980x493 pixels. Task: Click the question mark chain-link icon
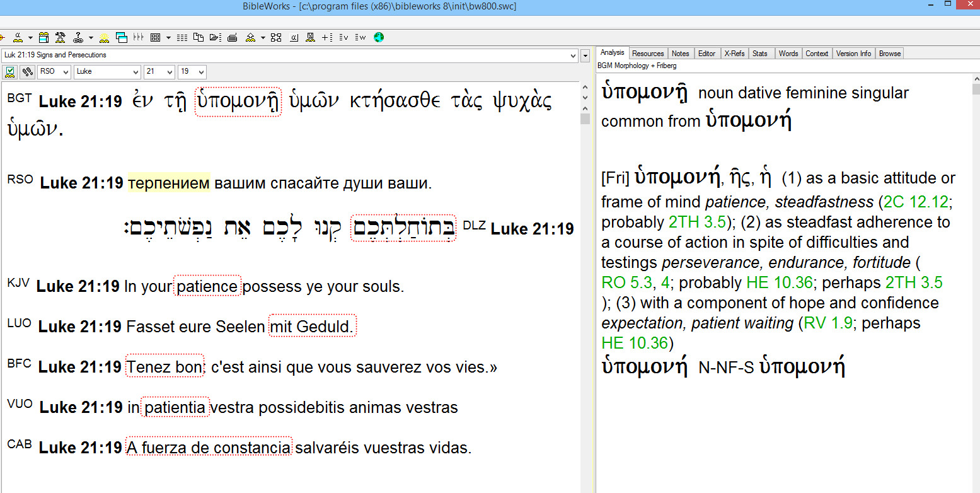pos(78,37)
